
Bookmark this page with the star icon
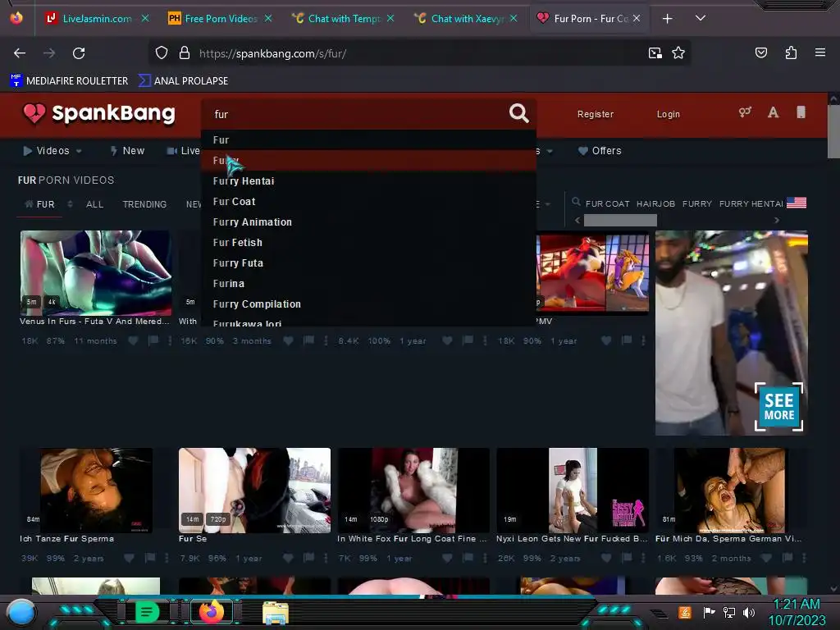click(x=678, y=53)
